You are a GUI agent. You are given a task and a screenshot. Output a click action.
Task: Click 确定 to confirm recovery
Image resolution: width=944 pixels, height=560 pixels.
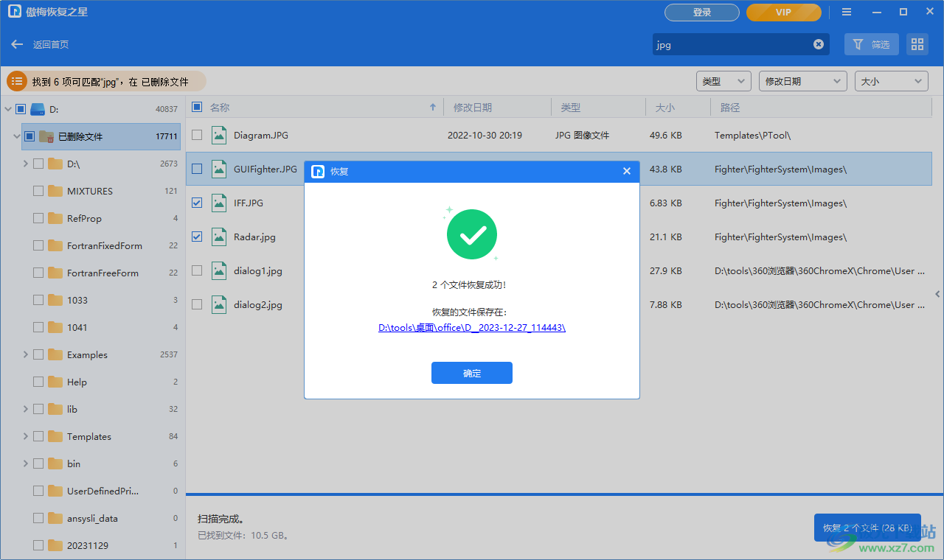pyautogui.click(x=472, y=373)
